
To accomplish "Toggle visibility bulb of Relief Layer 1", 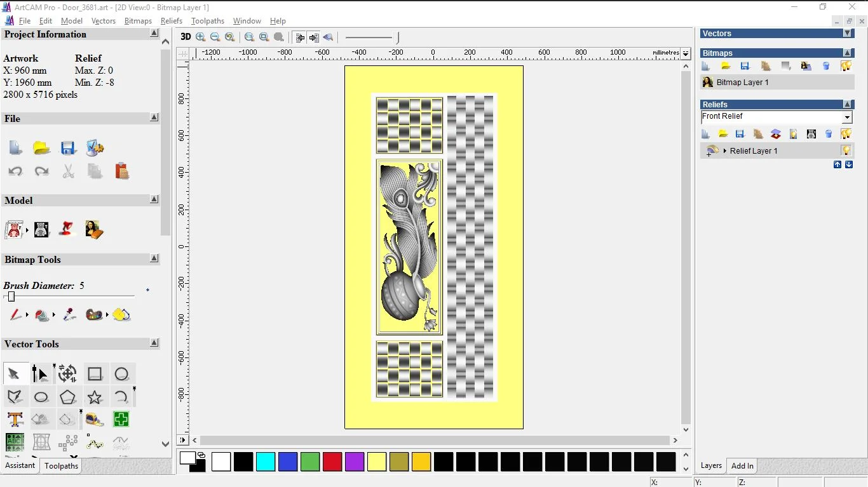I will click(x=846, y=150).
